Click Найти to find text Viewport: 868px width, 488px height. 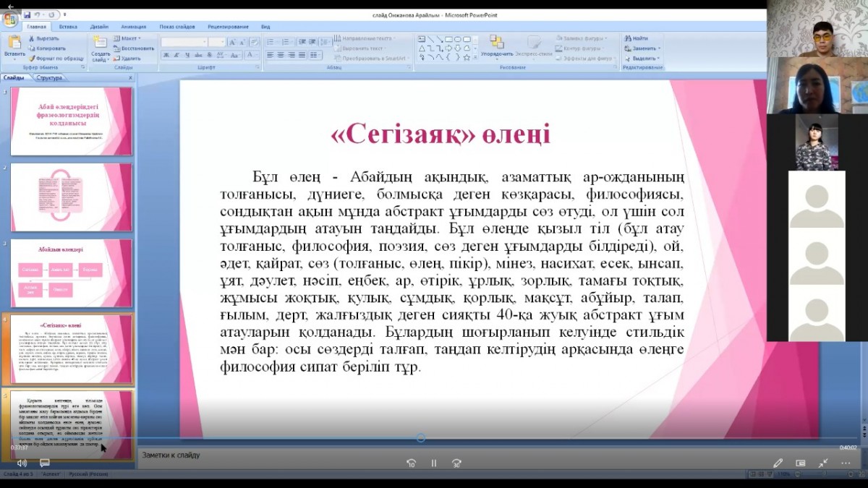point(637,38)
